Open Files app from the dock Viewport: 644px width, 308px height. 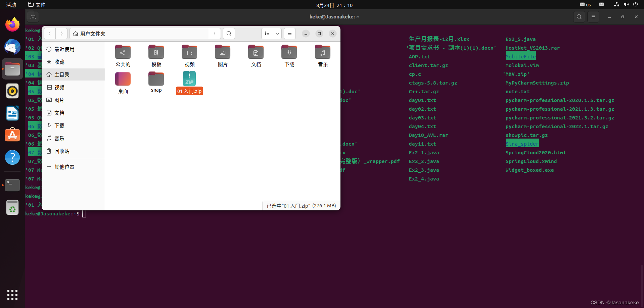pyautogui.click(x=12, y=69)
